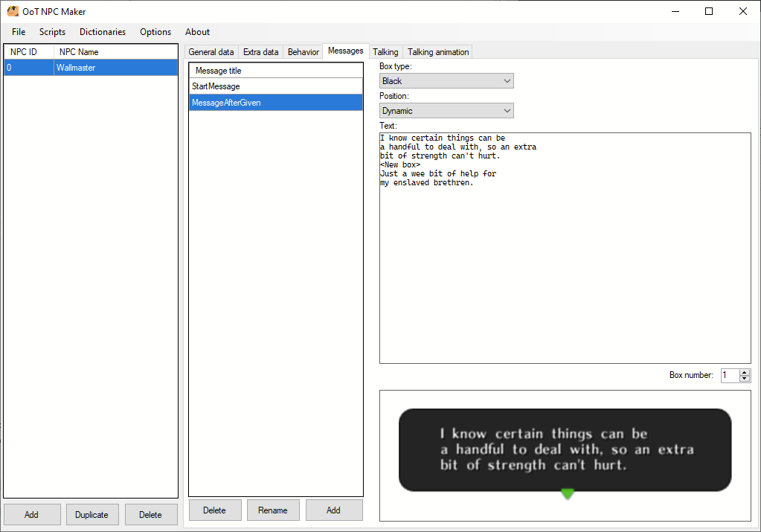This screenshot has width=761, height=532.
Task: Open the Box type dropdown
Action: [446, 80]
